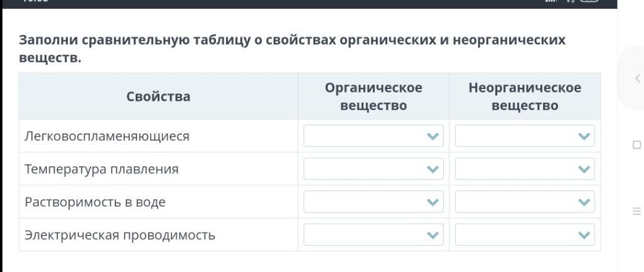
Task: Expand organic Температура плавления dropdown
Action: (x=373, y=169)
